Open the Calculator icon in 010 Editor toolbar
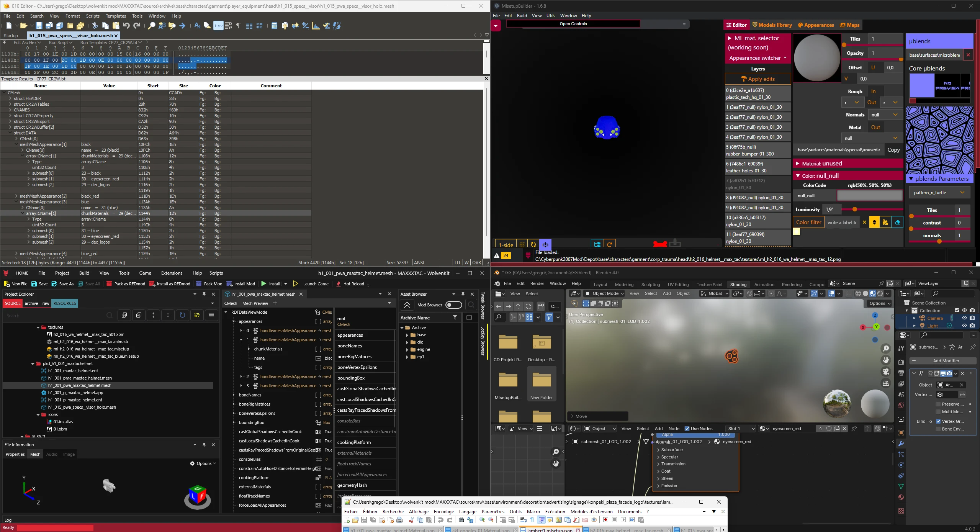The image size is (980, 532). point(274,26)
